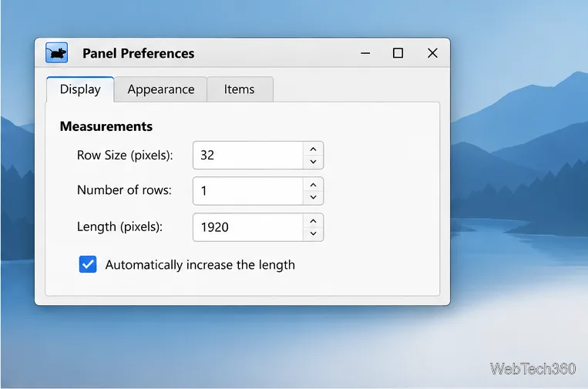Click the Xfce mouse icon in title bar
The width and height of the screenshot is (588, 389).
point(56,53)
